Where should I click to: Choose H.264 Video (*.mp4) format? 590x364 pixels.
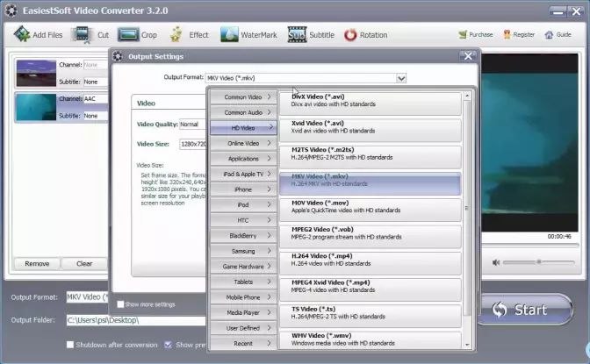click(x=371, y=263)
